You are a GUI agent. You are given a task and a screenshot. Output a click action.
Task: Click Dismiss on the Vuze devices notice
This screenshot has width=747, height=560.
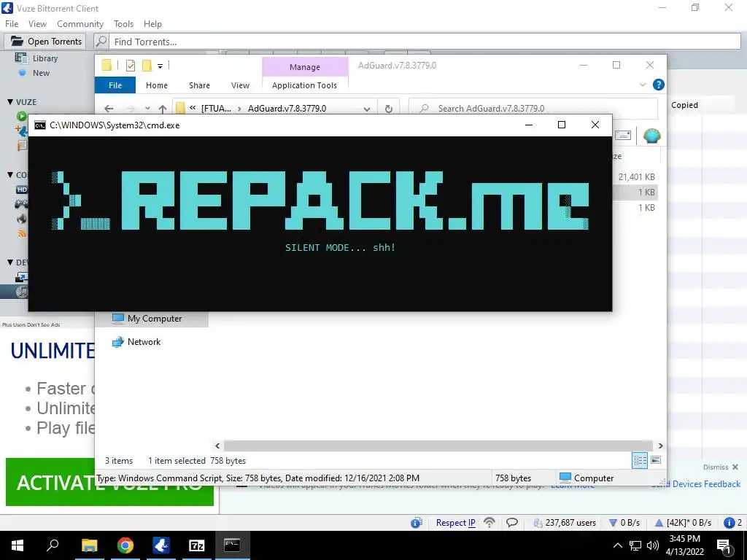[720, 467]
